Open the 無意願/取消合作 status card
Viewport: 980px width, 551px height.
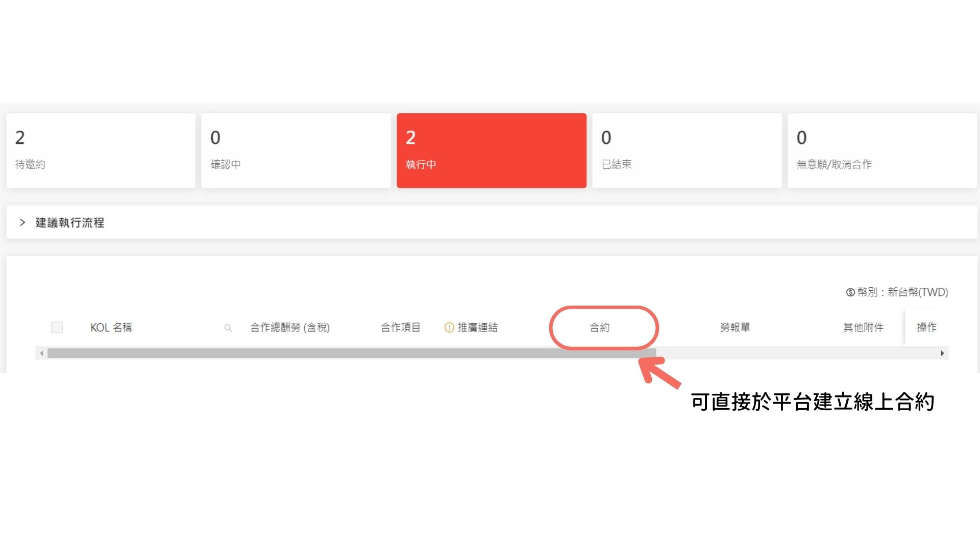882,151
